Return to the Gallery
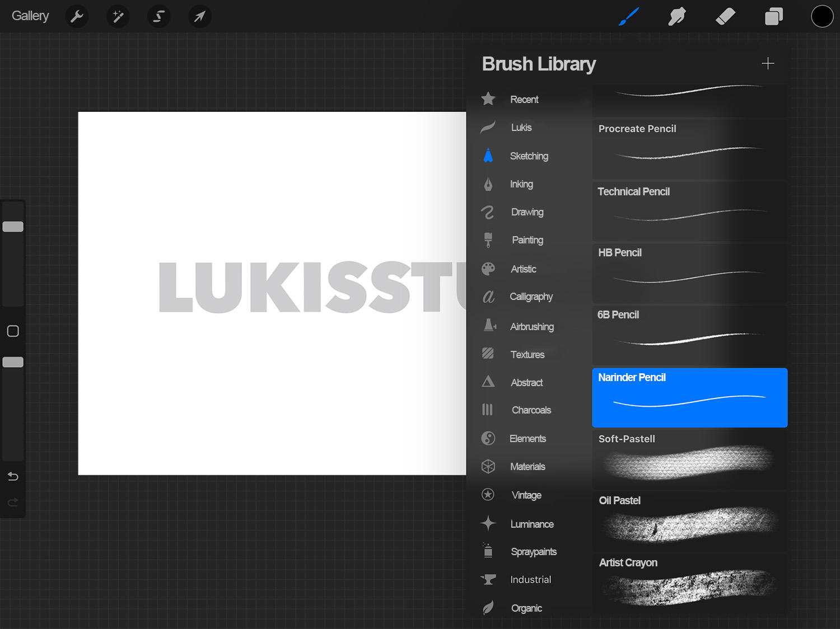840x629 pixels. [x=30, y=16]
